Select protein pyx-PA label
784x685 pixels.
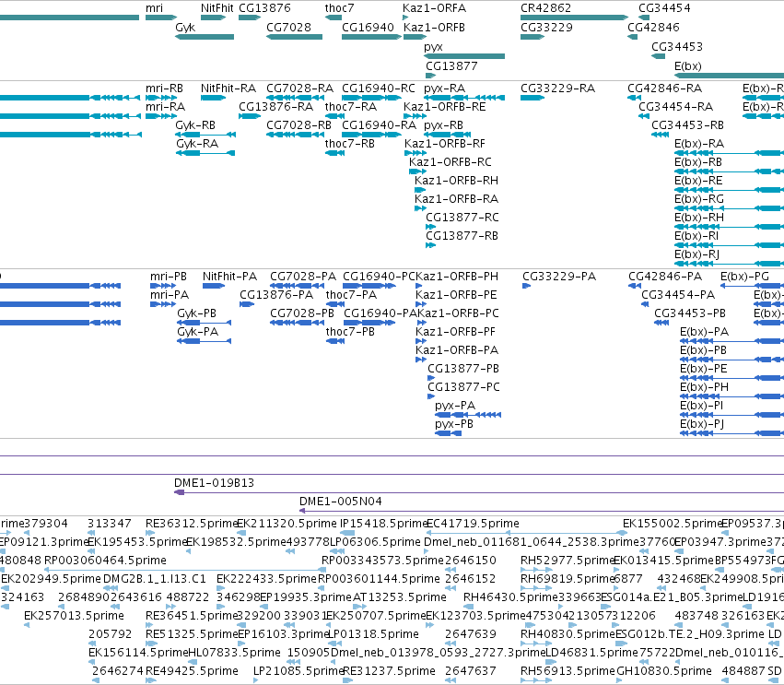[455, 406]
